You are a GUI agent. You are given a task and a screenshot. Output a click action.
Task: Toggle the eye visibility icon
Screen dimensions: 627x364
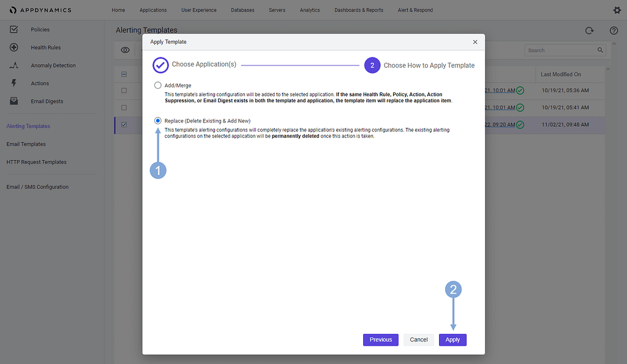pos(125,50)
